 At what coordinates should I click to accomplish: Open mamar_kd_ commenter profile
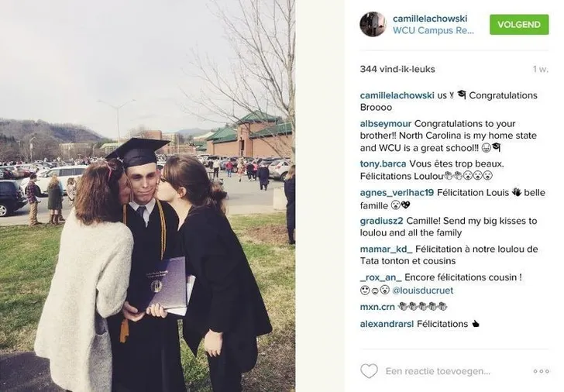pyautogui.click(x=387, y=249)
